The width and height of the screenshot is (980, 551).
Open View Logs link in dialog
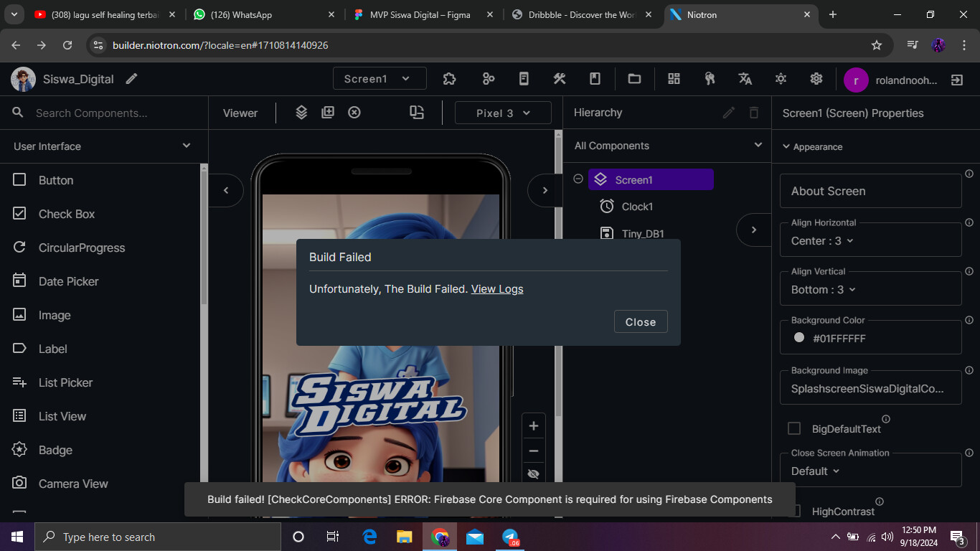pos(497,289)
